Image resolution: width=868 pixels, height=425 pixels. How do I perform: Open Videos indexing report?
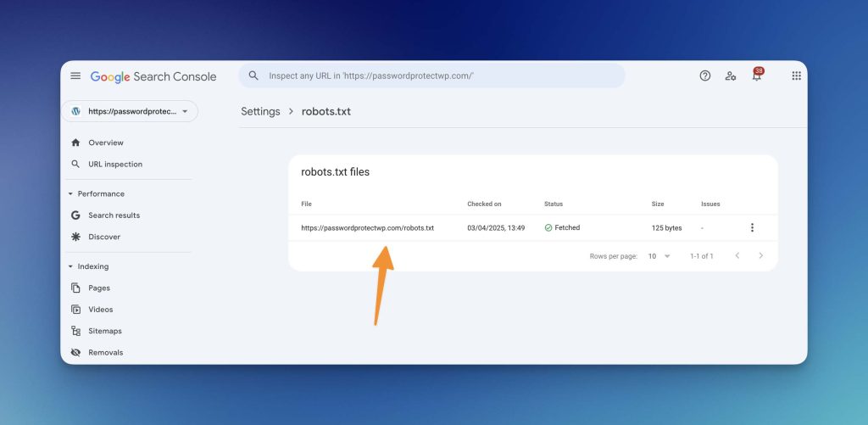coord(101,309)
